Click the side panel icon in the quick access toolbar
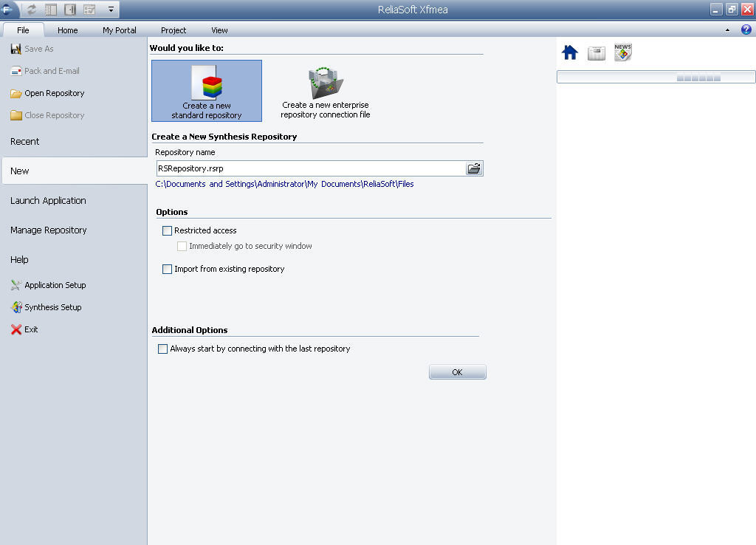 70,9
